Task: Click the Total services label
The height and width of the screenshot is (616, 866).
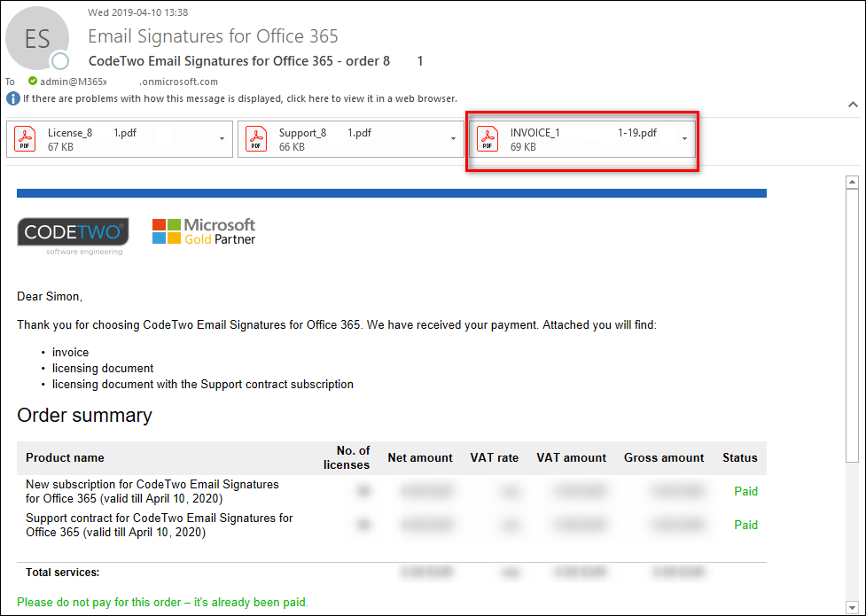Action: (x=63, y=573)
